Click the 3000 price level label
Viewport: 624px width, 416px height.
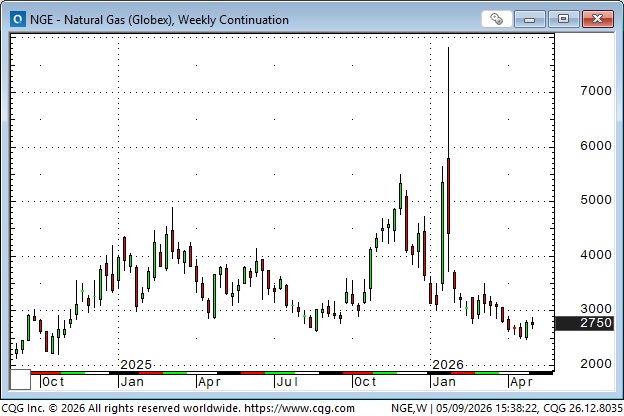point(595,309)
